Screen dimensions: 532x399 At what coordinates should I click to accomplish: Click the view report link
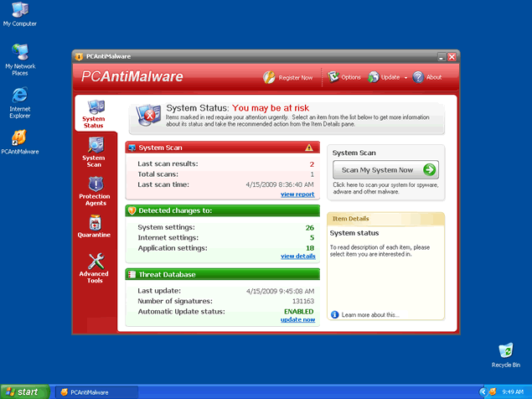click(297, 194)
